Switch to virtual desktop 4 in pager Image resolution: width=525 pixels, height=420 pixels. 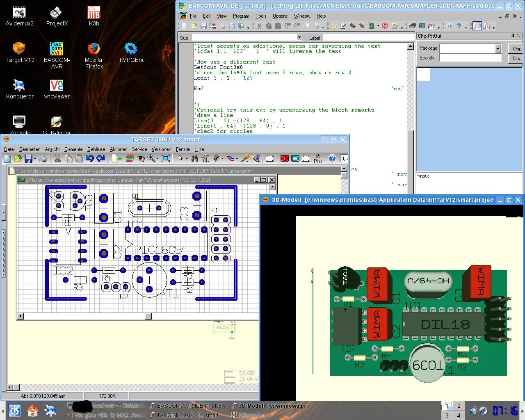pyautogui.click(x=459, y=415)
